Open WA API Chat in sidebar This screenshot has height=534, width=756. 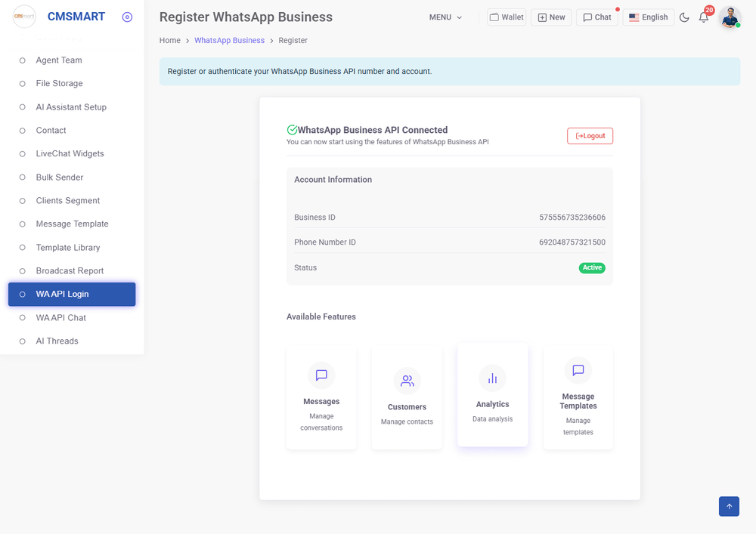[x=60, y=318]
